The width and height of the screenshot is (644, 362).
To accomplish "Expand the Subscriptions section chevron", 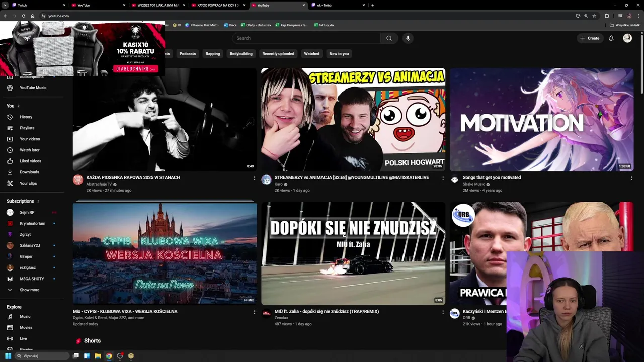I will coord(38,201).
